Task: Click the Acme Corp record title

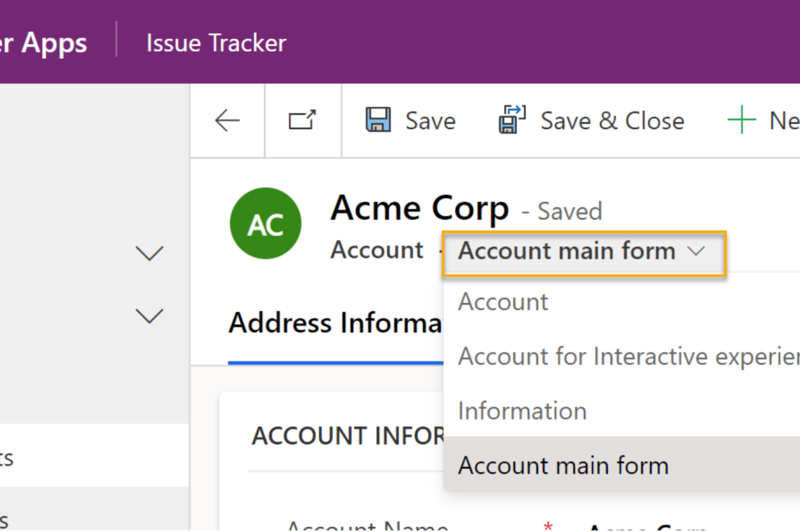Action: click(x=419, y=208)
